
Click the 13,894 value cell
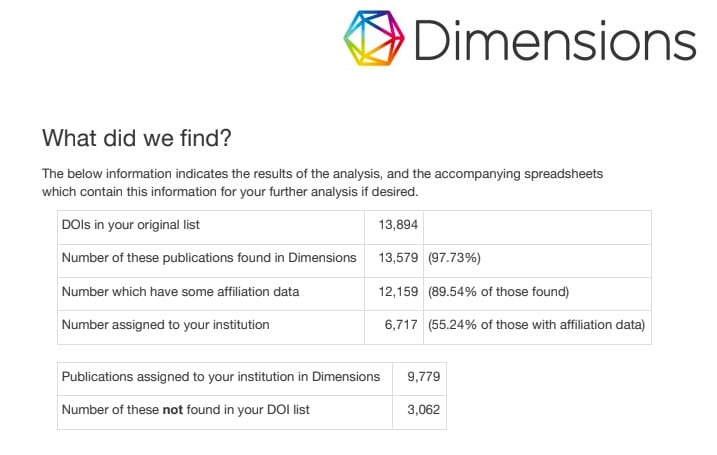(398, 225)
